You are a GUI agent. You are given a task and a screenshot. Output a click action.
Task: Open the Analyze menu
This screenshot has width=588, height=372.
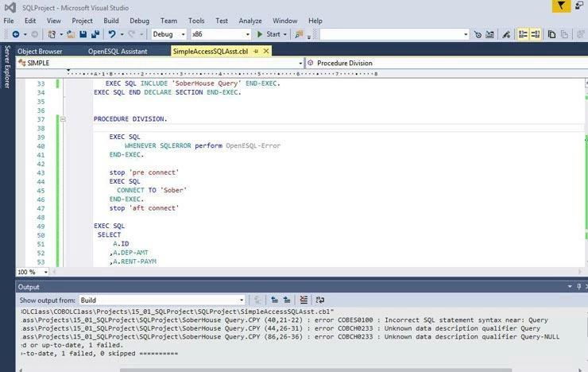coord(250,21)
